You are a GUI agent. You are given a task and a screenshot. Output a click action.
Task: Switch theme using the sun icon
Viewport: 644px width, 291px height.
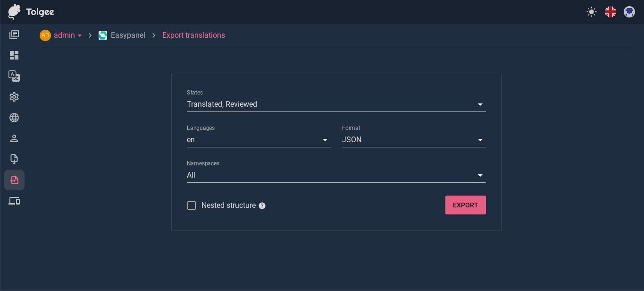pyautogui.click(x=591, y=12)
